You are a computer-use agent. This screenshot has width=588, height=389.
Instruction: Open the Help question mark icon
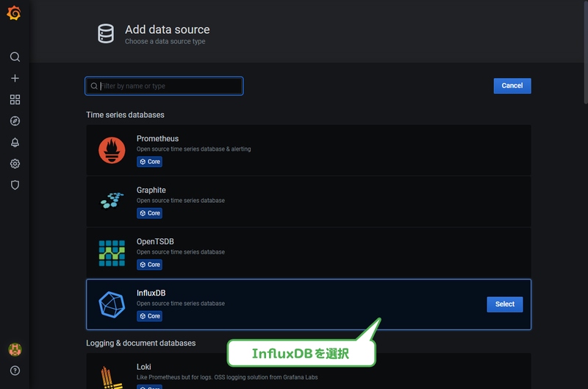click(15, 371)
